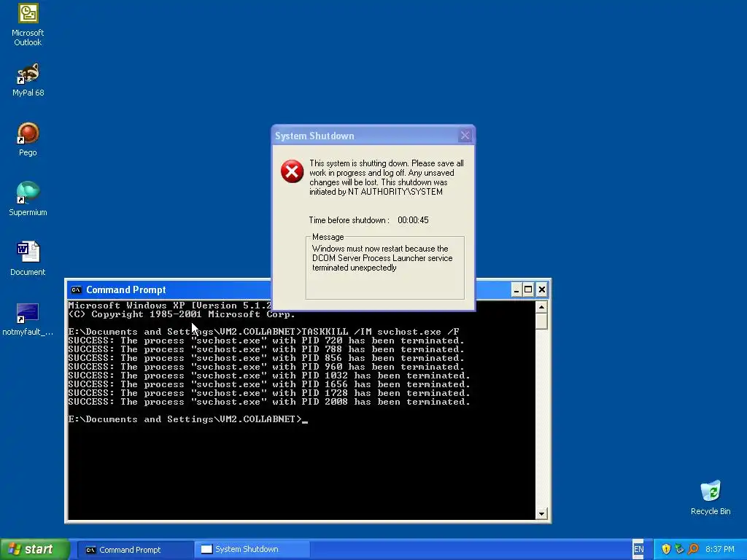Click the magnifier search tray icon

(693, 549)
